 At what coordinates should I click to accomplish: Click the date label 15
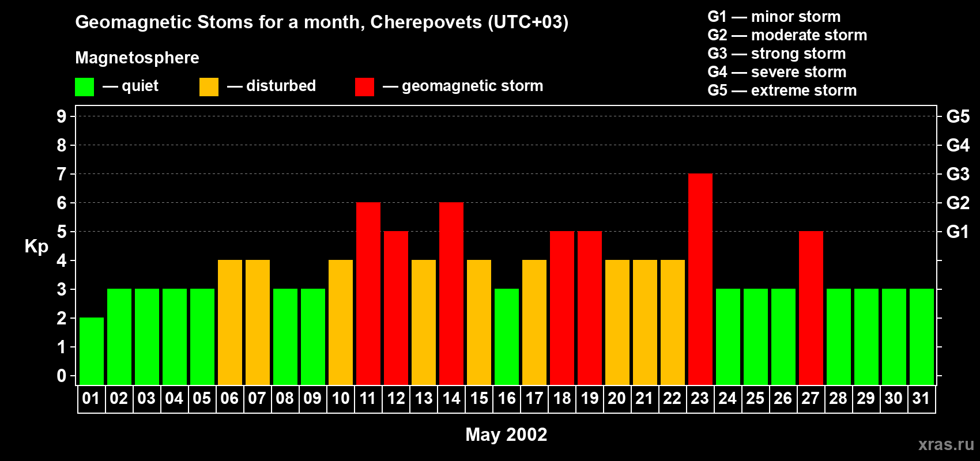(x=479, y=398)
